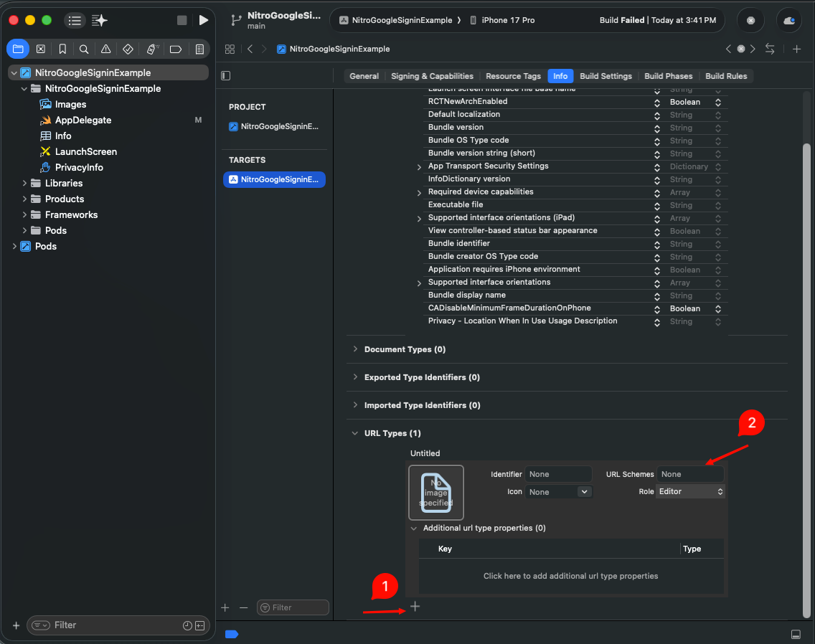Switch to Build Phases tab
Viewport: 815px width, 644px height.
(x=668, y=76)
